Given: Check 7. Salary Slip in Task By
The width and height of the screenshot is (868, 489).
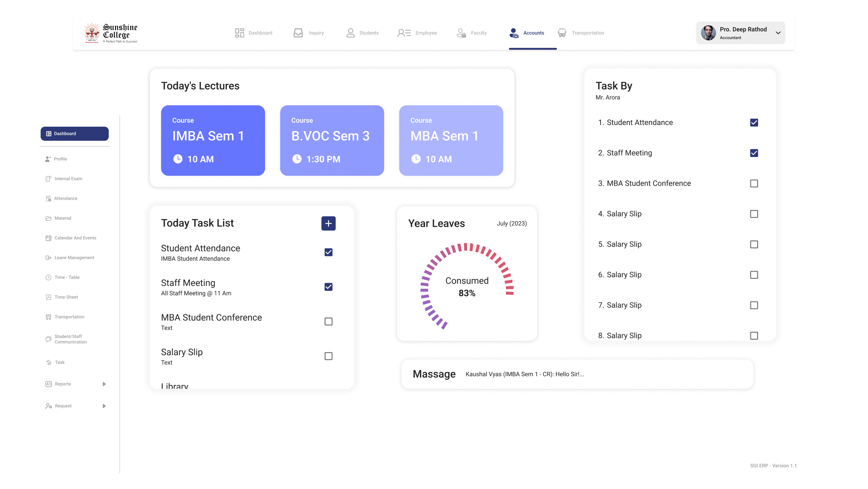Looking at the screenshot, I should click(754, 305).
